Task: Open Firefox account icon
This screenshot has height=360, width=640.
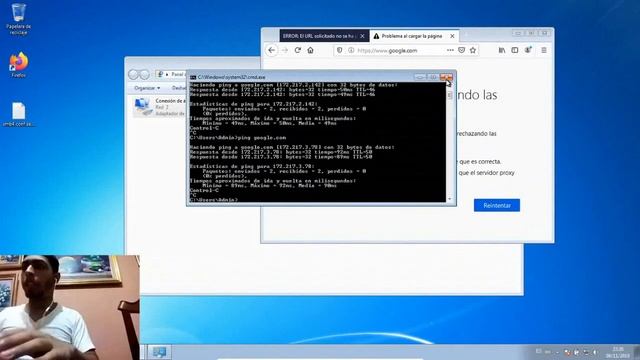Action: coord(528,50)
